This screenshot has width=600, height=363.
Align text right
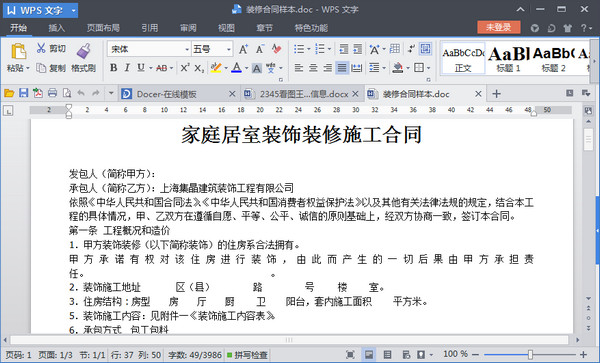[x=327, y=68]
